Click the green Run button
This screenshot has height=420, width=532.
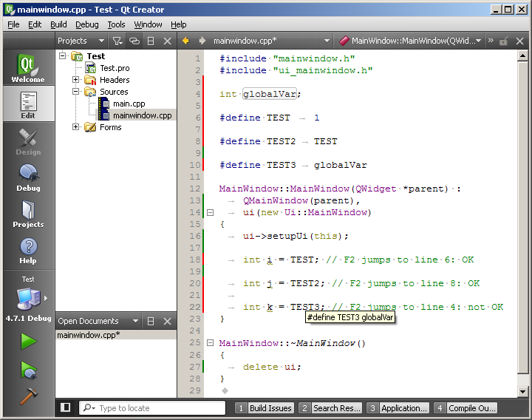[28, 341]
